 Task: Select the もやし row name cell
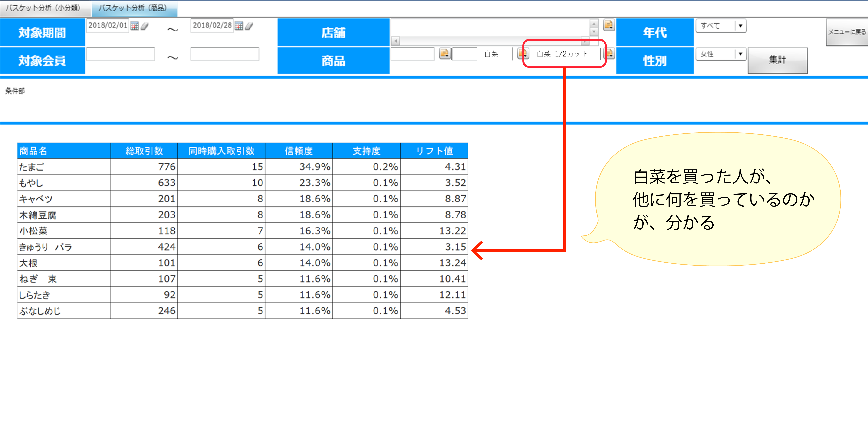[64, 183]
